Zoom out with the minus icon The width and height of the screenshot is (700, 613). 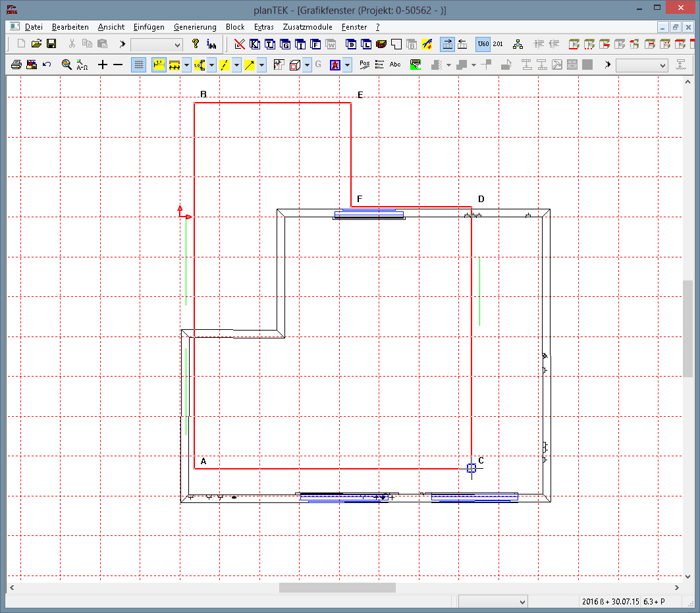coord(118,65)
